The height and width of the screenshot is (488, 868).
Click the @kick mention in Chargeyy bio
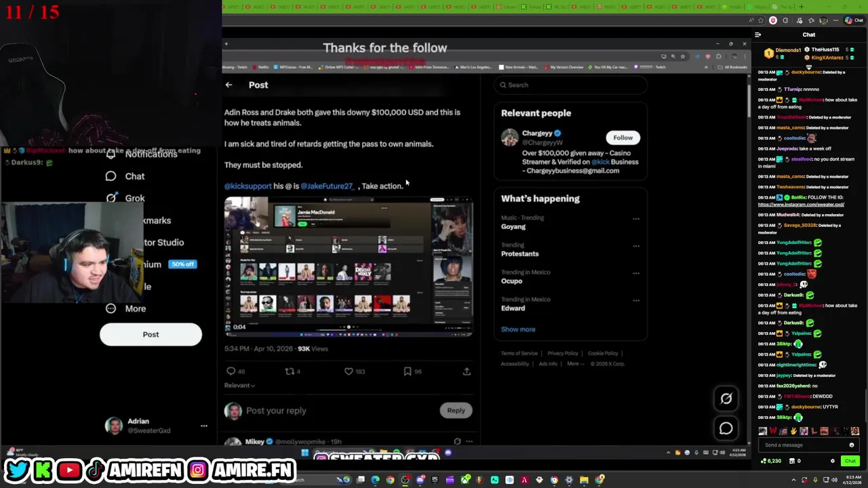(x=600, y=162)
